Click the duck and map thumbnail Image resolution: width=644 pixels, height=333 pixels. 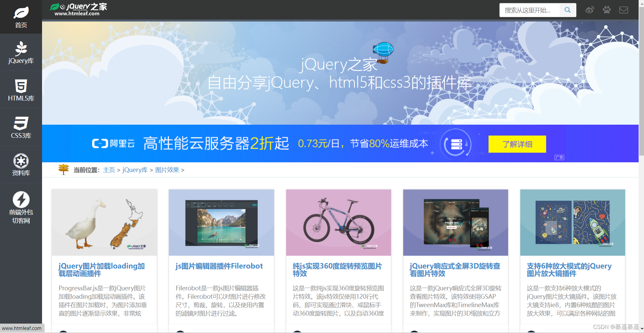[104, 222]
